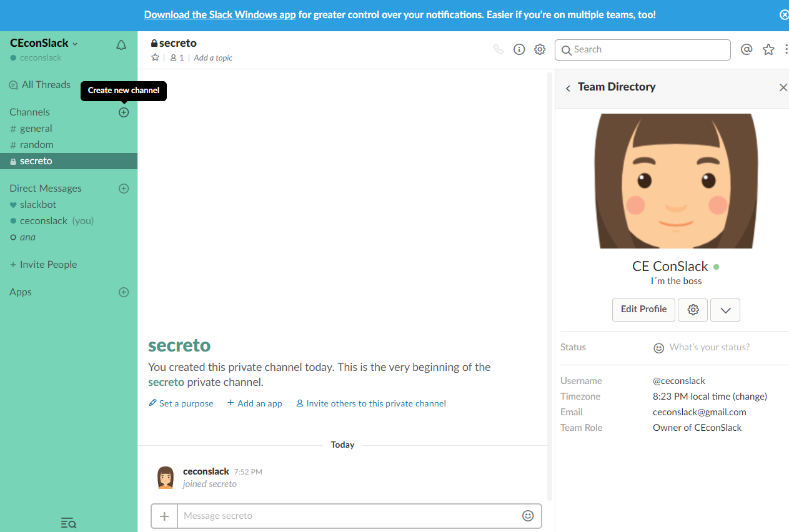The height and width of the screenshot is (532, 789).
Task: Attach a file with the plus button
Action: coord(164,516)
